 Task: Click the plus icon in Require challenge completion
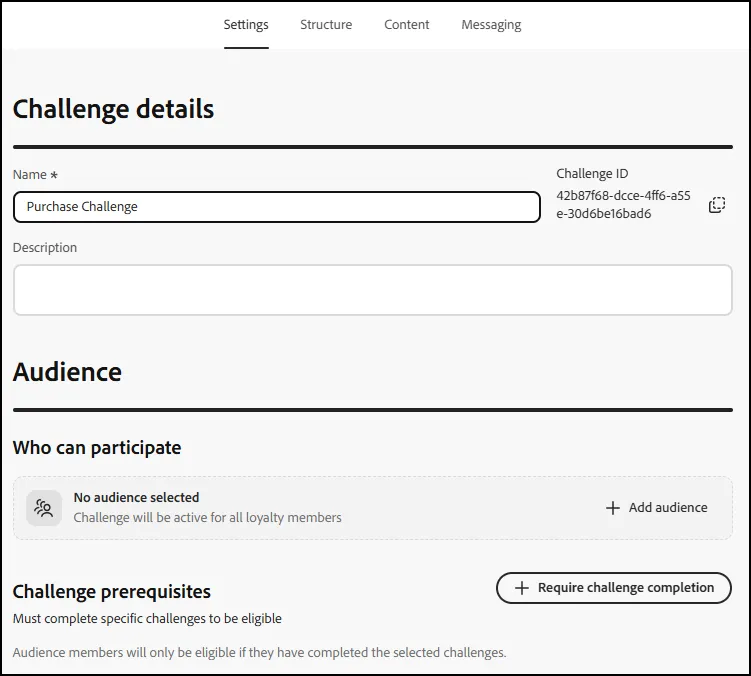point(522,588)
